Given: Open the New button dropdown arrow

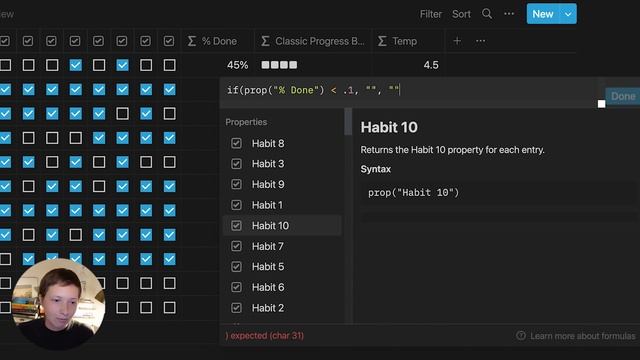Looking at the screenshot, I should 568,14.
